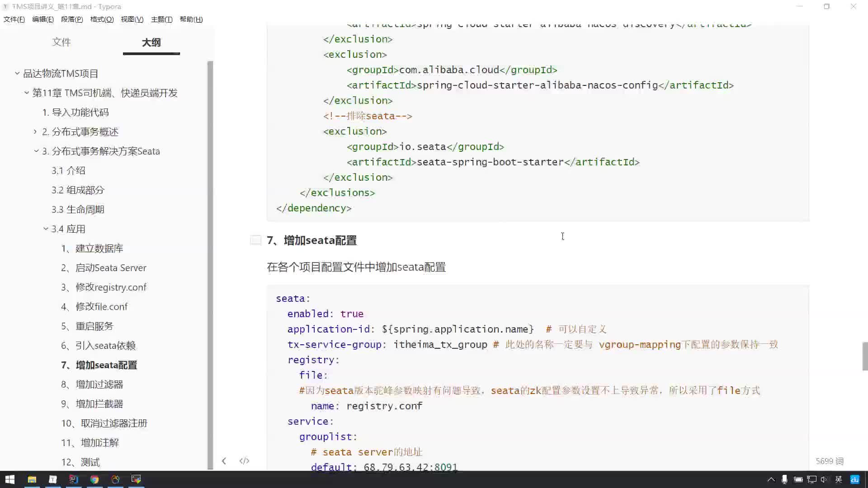Click the outline sidebar scrollbar
The image size is (868, 488).
pos(210,265)
